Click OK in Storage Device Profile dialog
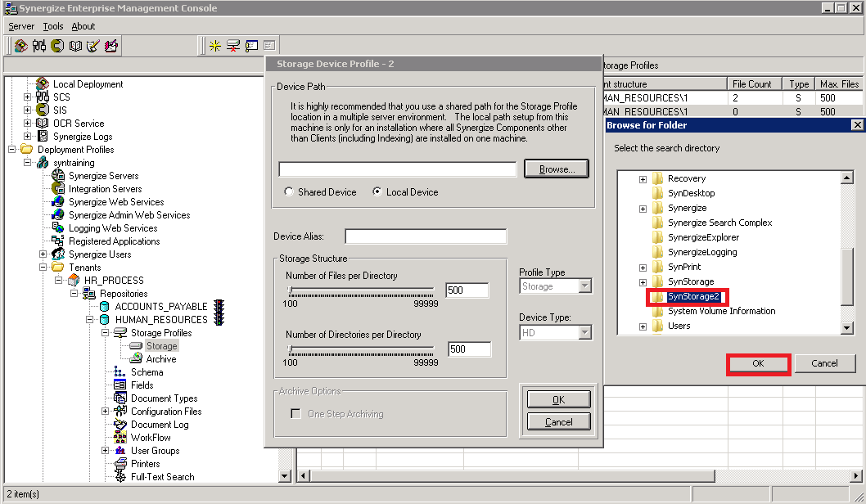 (559, 399)
